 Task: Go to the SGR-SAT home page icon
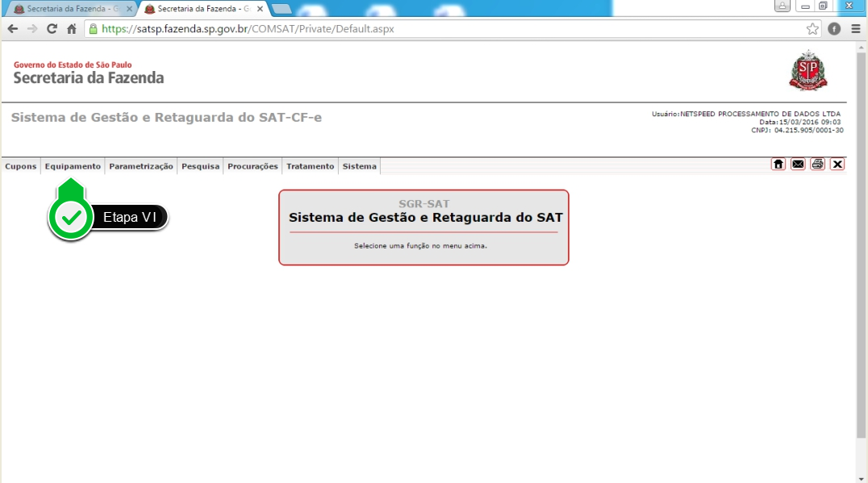(x=778, y=164)
